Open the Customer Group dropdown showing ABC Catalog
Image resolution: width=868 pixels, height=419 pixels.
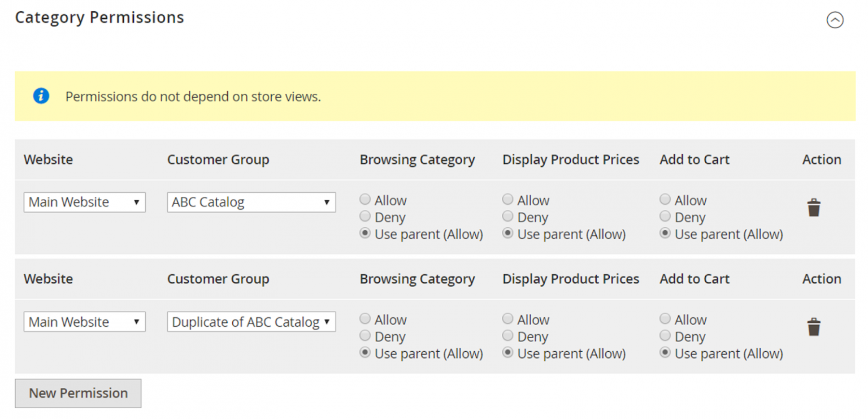point(251,202)
